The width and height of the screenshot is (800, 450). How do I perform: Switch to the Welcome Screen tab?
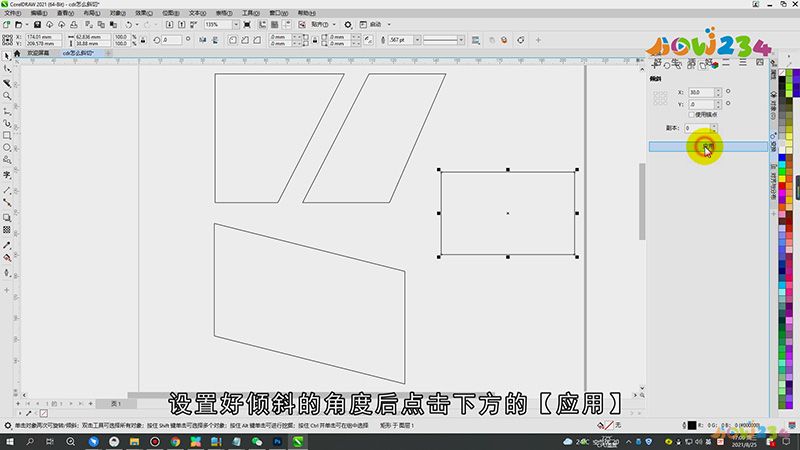coord(38,53)
